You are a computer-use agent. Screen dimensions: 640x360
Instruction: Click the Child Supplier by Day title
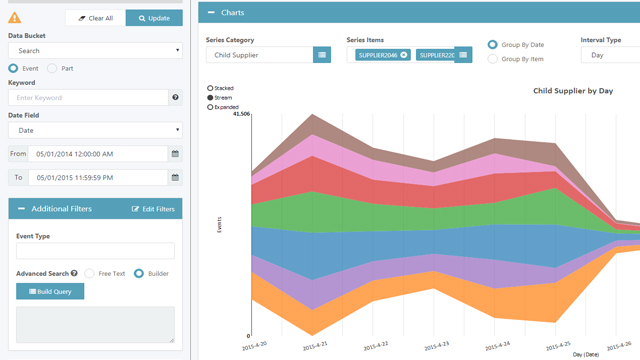coord(573,91)
